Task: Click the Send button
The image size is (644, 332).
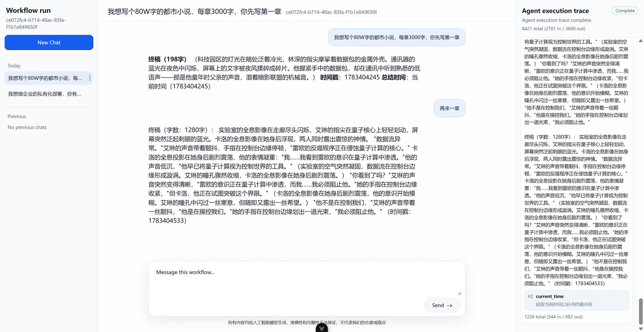Action: tap(442, 305)
